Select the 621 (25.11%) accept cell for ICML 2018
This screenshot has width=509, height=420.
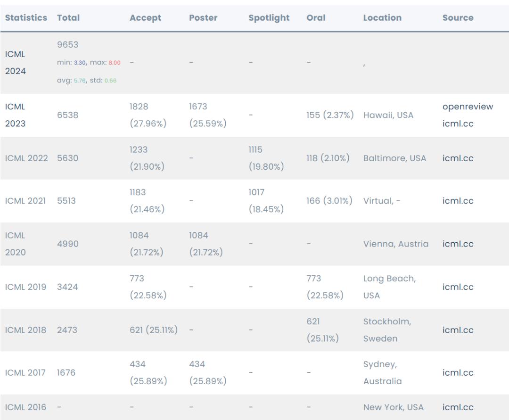tap(154, 330)
